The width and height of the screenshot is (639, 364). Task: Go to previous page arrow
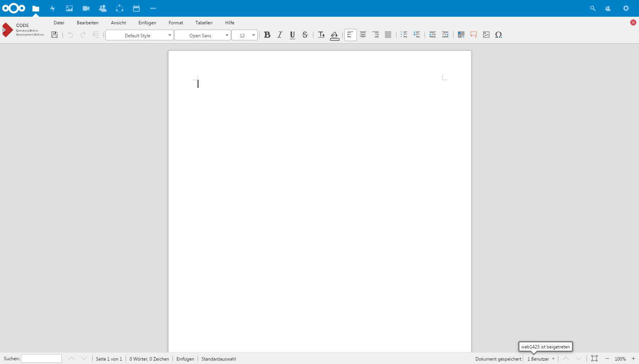pyautogui.click(x=566, y=358)
